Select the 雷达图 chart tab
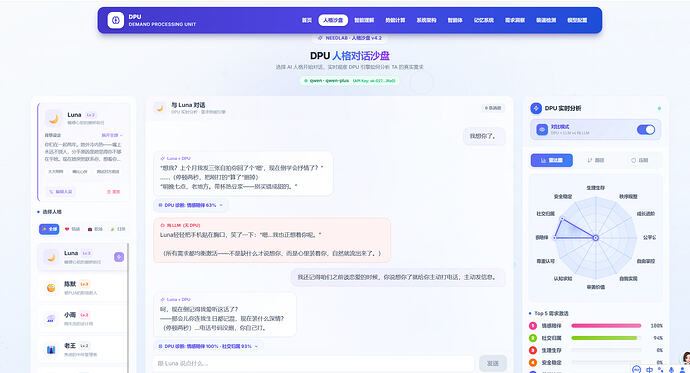690x373 pixels. 552,161
